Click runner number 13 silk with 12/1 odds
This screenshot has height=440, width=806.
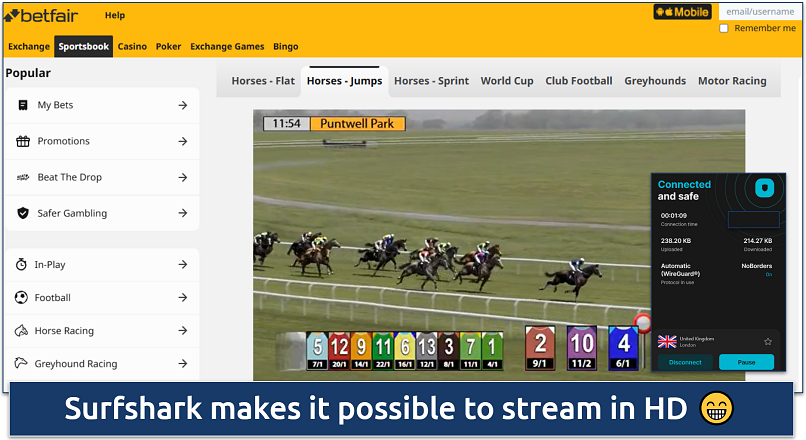coord(427,351)
